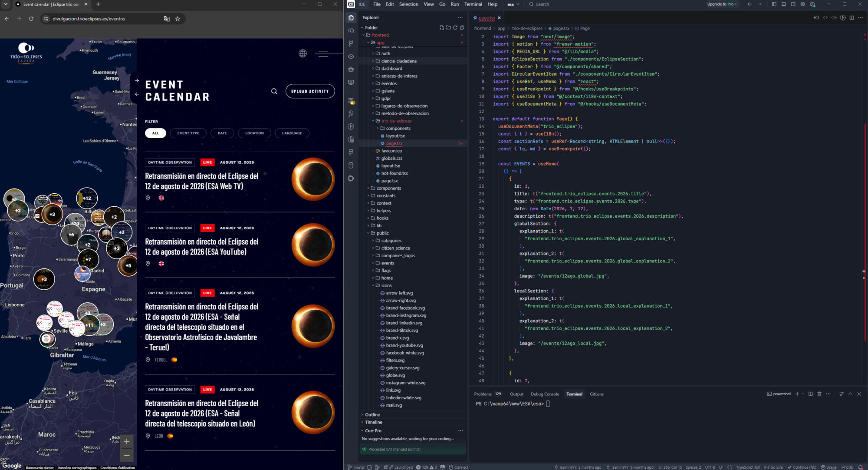This screenshot has width=868, height=470.
Task: Open the globe language selector on the website
Action: coord(302,53)
